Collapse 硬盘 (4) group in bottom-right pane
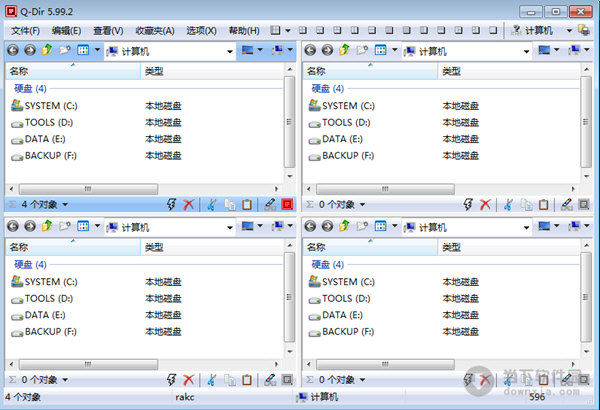The image size is (600, 410). click(328, 265)
